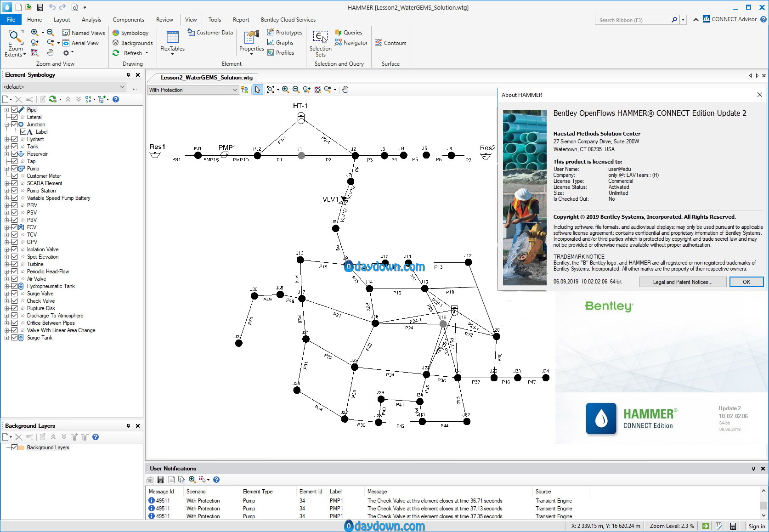Click Zoom Extents icon in ribbon
Screen dimensions: 769x532
tap(15, 37)
